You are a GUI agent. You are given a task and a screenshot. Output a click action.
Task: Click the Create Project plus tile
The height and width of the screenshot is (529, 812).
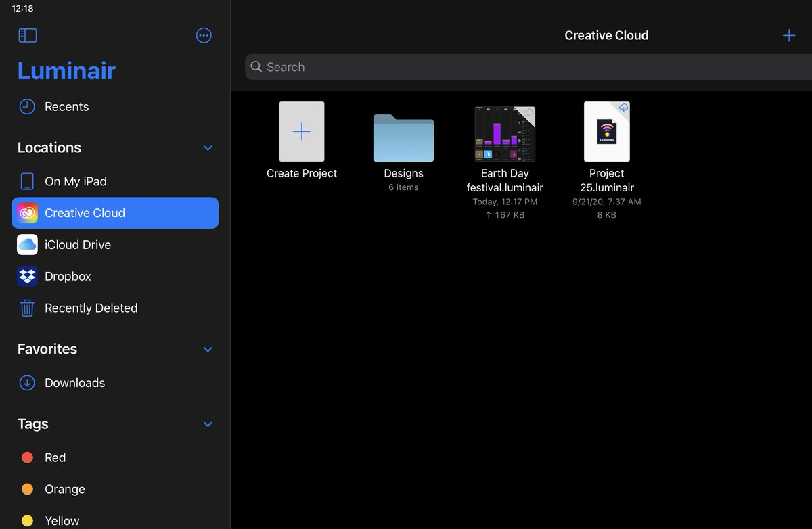click(x=302, y=132)
